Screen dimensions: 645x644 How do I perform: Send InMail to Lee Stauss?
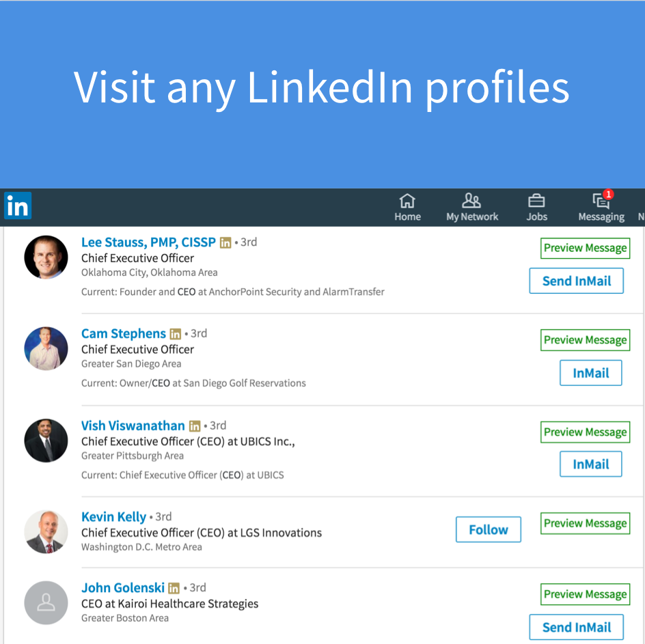(x=576, y=281)
